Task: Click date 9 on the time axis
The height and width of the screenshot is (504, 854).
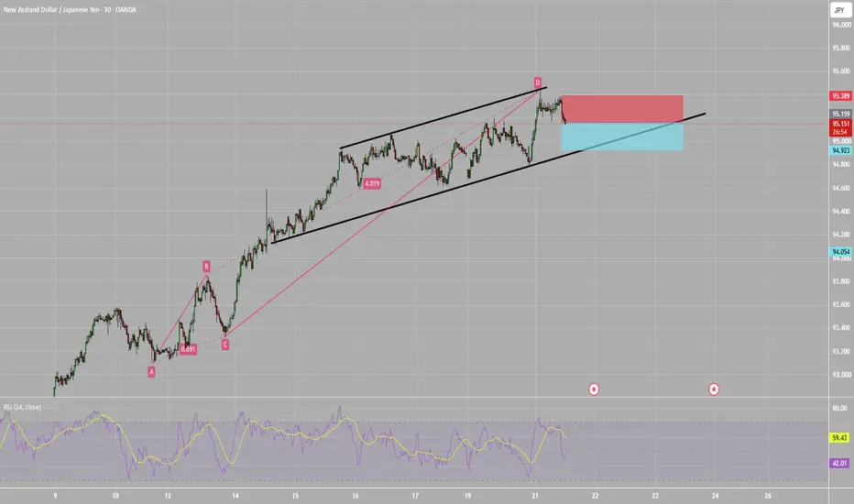Action: pyautogui.click(x=55, y=496)
